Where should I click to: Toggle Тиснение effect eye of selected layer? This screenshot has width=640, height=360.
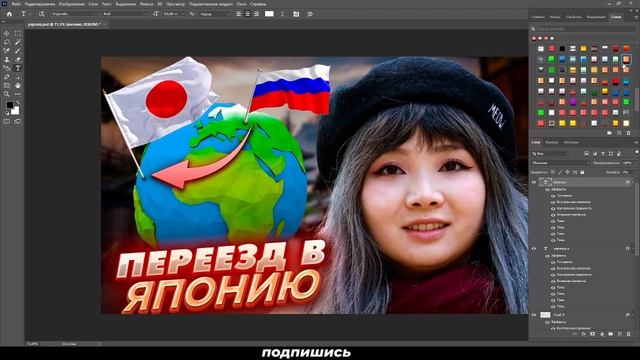[x=553, y=196]
